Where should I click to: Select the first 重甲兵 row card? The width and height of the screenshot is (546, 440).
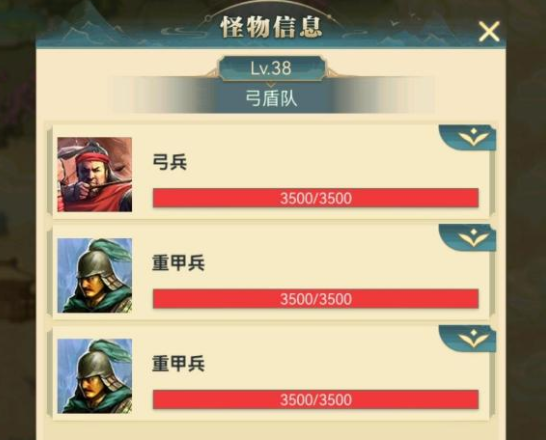271,273
